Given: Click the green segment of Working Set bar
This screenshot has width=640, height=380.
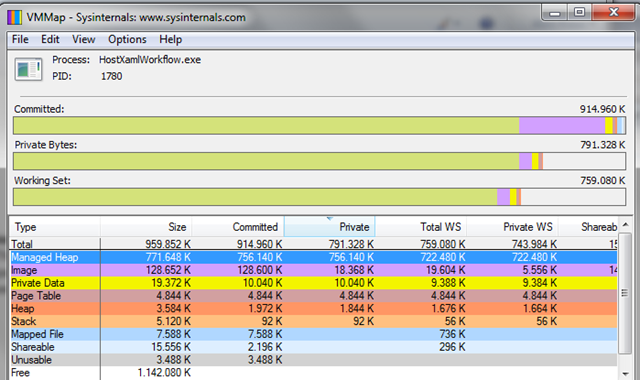Looking at the screenshot, I should [256, 197].
